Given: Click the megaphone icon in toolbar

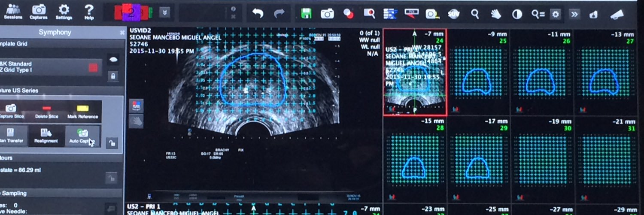Looking at the screenshot, I should coord(617,14).
